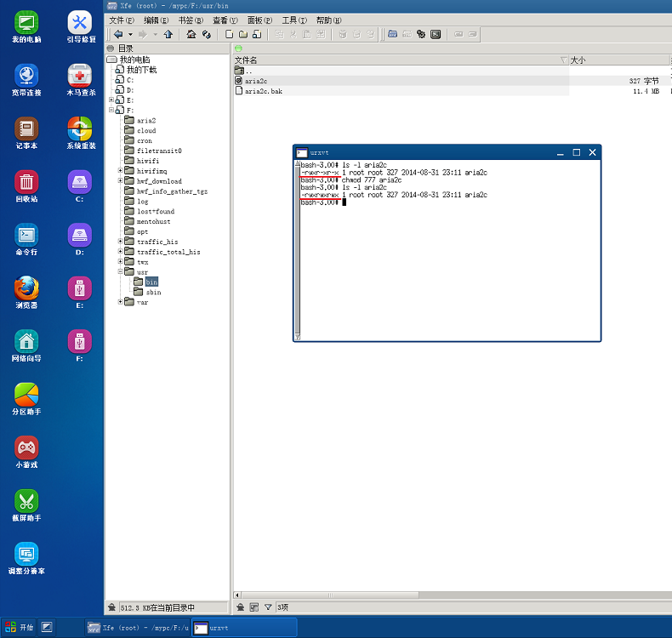Image resolution: width=672 pixels, height=638 pixels.
Task: Expand the traffic_his folder node
Action: pyautogui.click(x=120, y=242)
